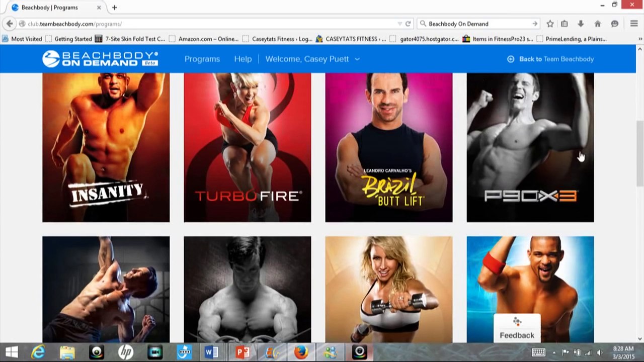The image size is (644, 362).
Task: Click the volume speaker tray icon
Action: pos(600,352)
